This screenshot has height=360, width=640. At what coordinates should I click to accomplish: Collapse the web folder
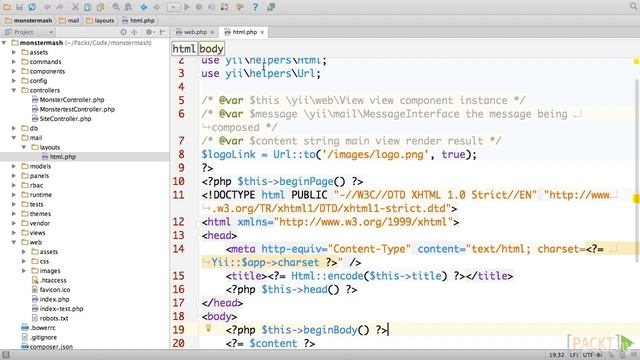pos(14,242)
